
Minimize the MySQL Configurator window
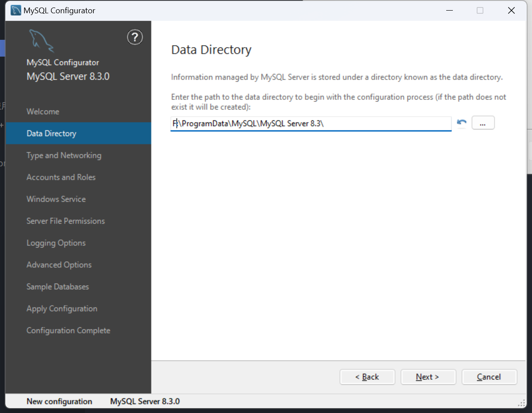pyautogui.click(x=449, y=11)
